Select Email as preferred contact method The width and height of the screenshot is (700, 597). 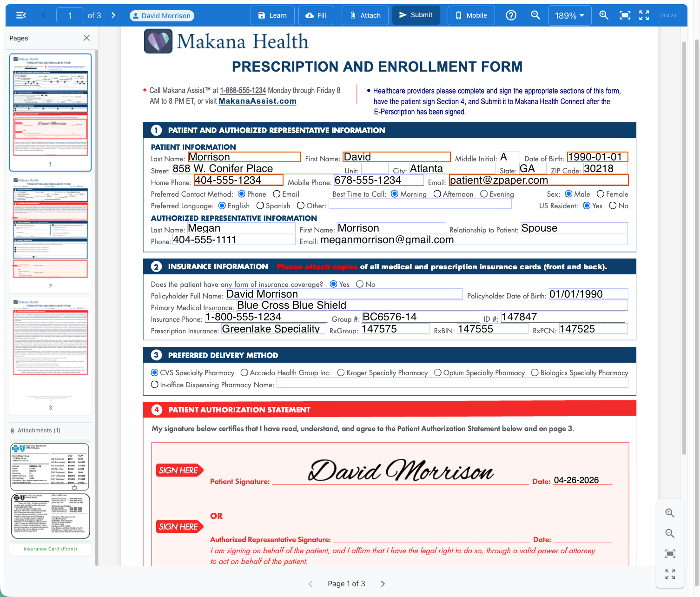pos(277,194)
